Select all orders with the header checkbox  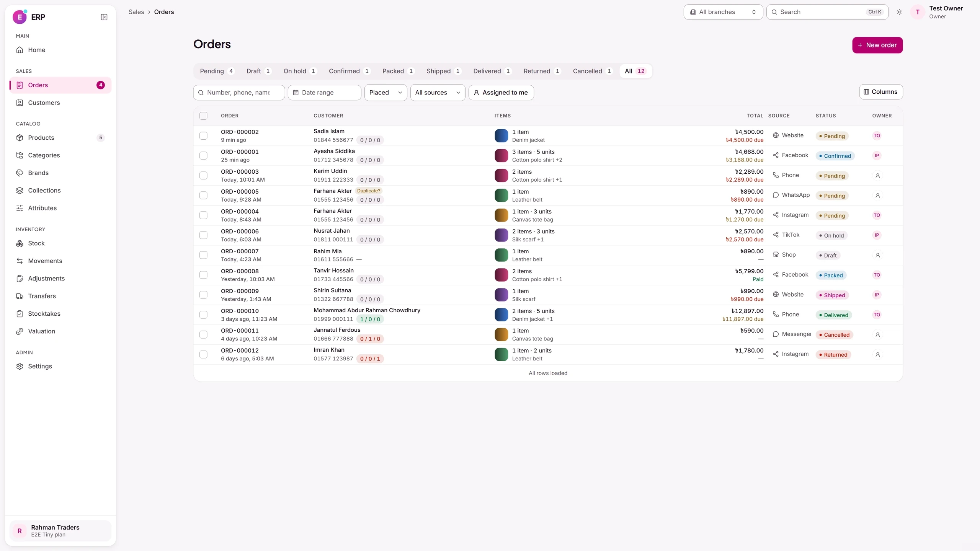pos(203,116)
